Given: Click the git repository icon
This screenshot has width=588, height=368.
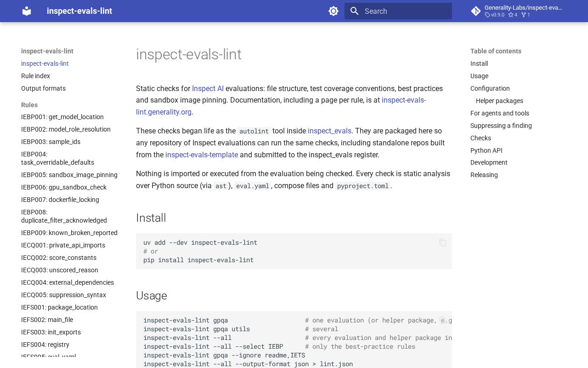Looking at the screenshot, I should tap(476, 11).
